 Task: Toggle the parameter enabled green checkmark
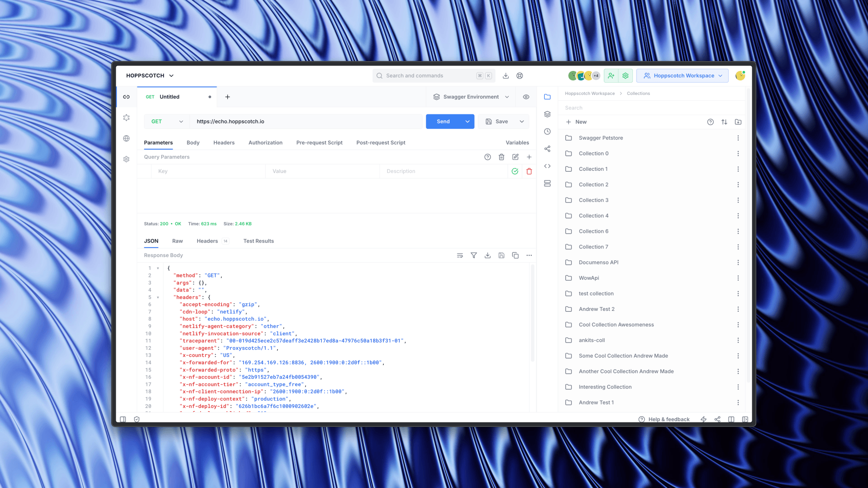coord(514,171)
